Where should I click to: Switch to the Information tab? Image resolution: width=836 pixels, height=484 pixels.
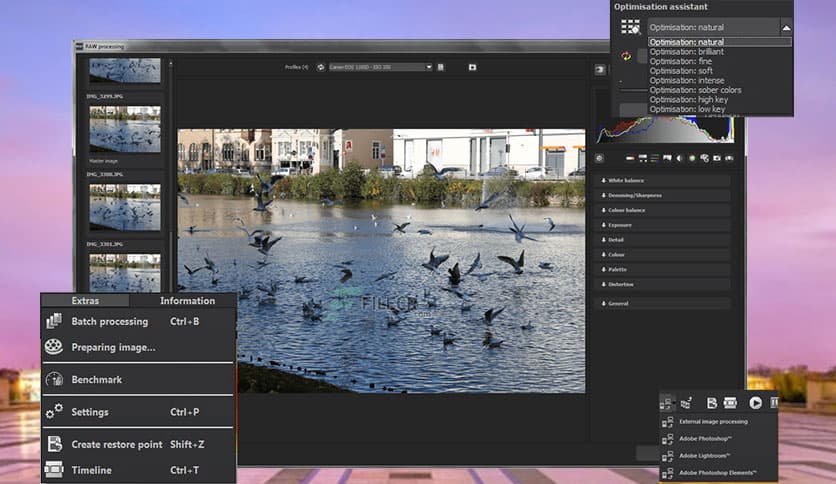tap(187, 301)
